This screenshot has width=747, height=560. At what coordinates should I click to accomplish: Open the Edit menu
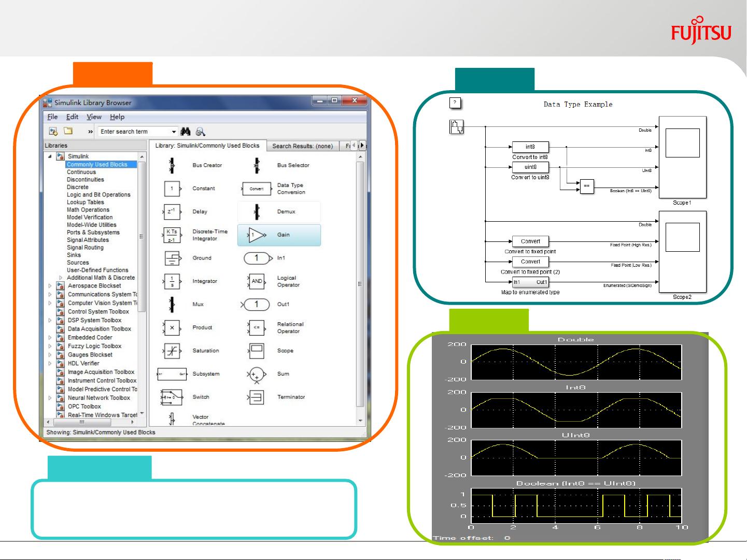(x=72, y=117)
